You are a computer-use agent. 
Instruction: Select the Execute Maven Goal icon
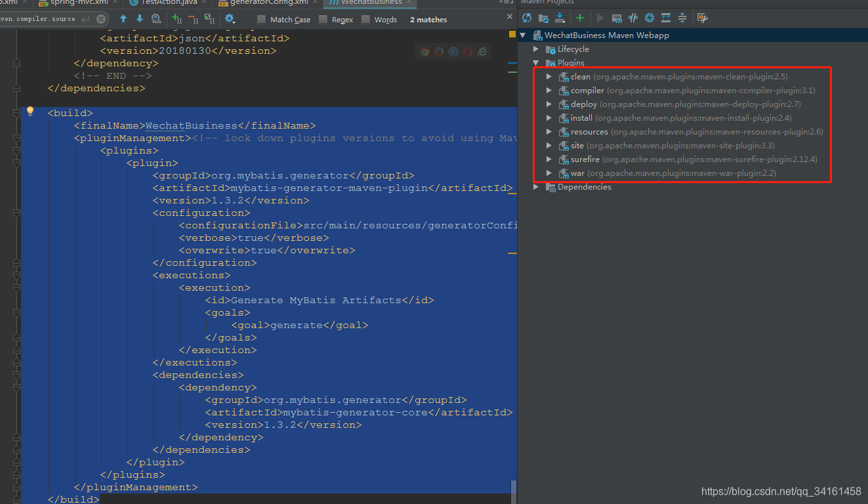coord(617,18)
